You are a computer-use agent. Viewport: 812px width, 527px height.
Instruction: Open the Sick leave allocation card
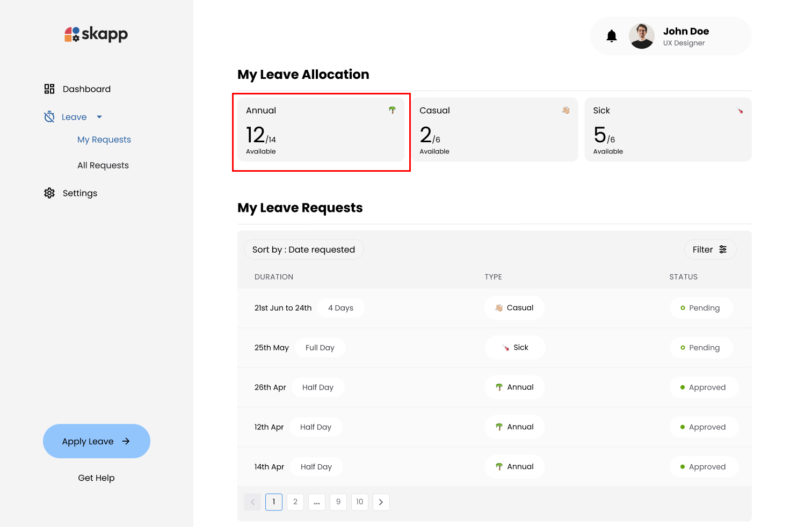[668, 129]
